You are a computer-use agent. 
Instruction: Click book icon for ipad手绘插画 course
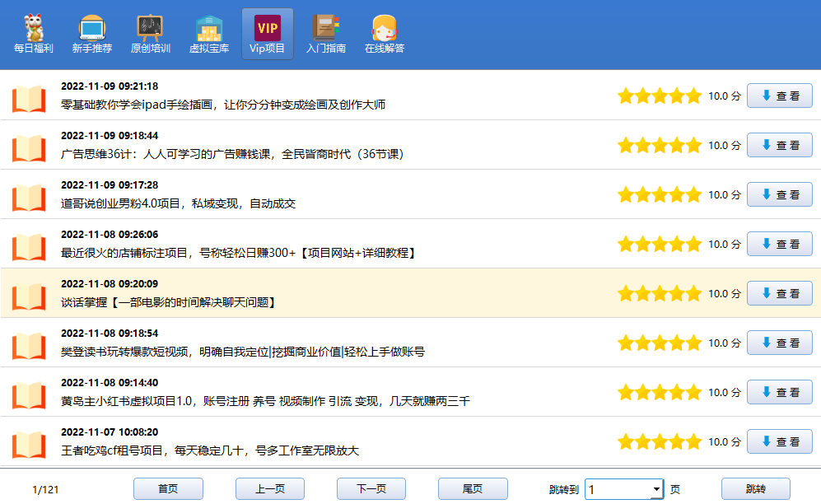[29, 99]
